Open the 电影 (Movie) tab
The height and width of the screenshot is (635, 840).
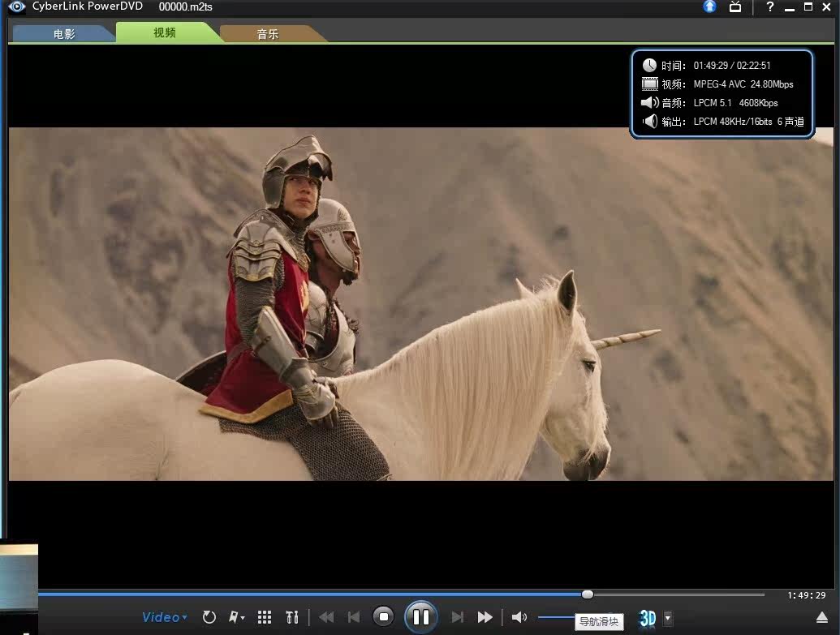pyautogui.click(x=63, y=34)
